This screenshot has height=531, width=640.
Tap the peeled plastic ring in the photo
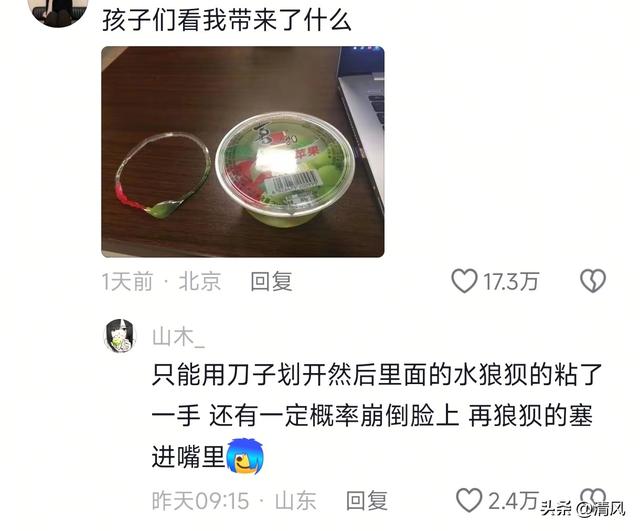click(163, 176)
